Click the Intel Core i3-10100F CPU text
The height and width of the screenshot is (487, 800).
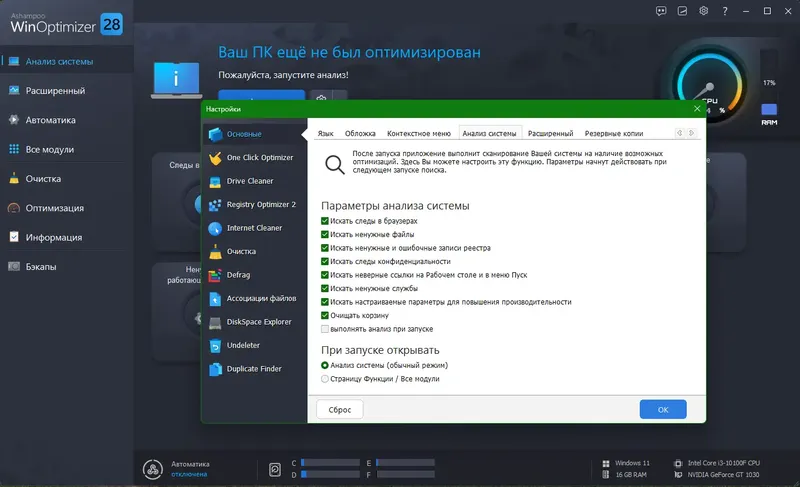coord(723,463)
